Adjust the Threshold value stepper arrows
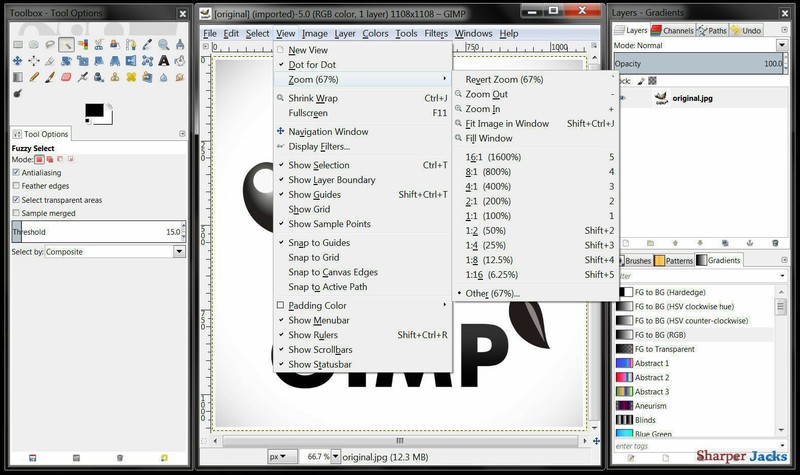The width and height of the screenshot is (800, 475). (x=183, y=232)
